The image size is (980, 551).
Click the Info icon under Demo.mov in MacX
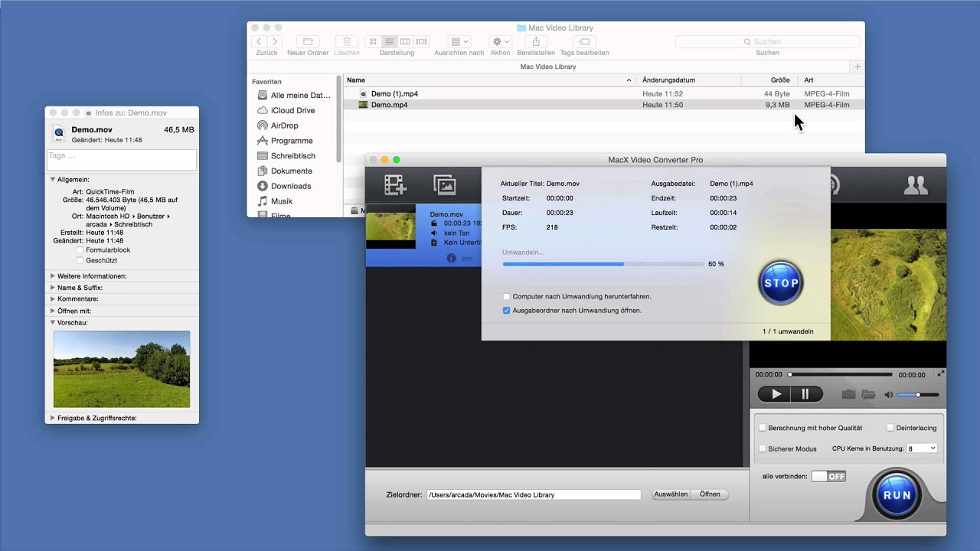(x=451, y=259)
